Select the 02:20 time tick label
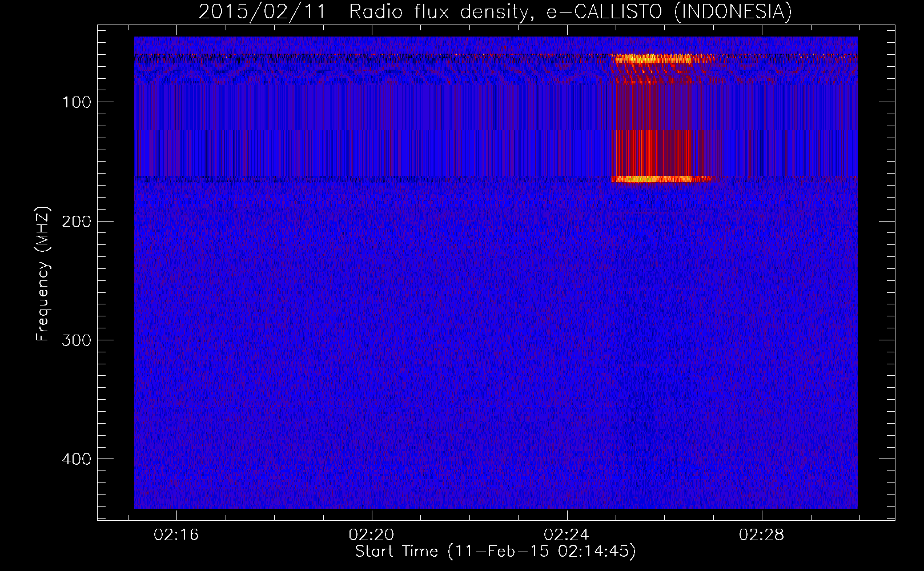Viewport: 924px width, 571px height. click(372, 535)
